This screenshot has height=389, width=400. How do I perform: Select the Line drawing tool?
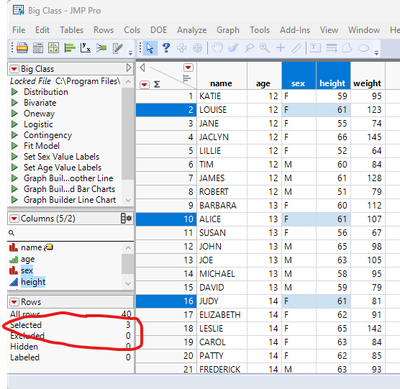pyautogui.click(x=331, y=48)
